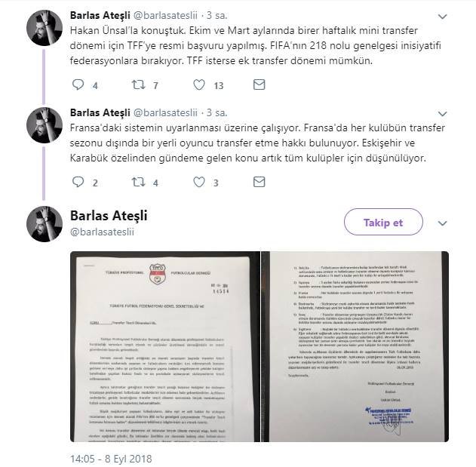Retweet the first tweet with 7 retweets

[x=138, y=84]
